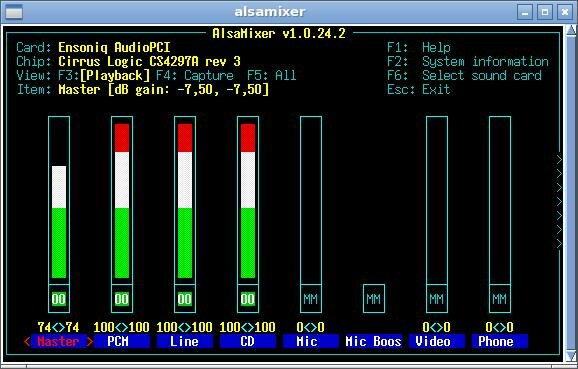Viewport: 578px width, 369px height.
Task: Select the Phone channel label
Action: [x=500, y=341]
